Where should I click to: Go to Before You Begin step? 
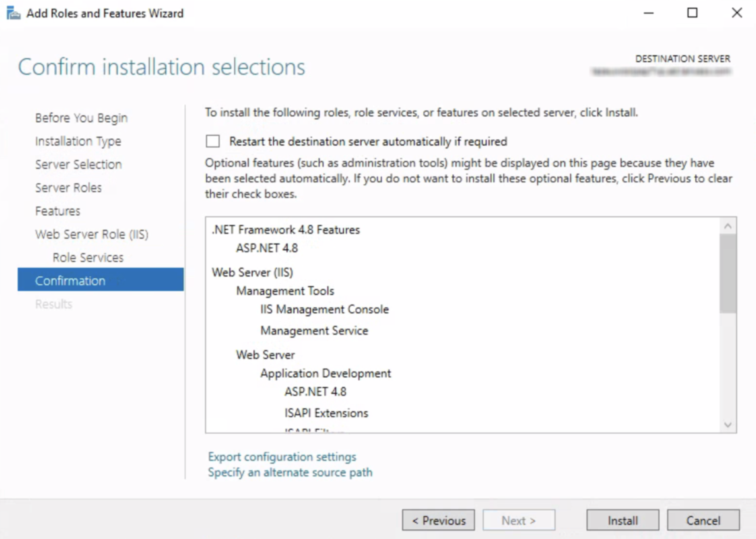[x=81, y=118]
